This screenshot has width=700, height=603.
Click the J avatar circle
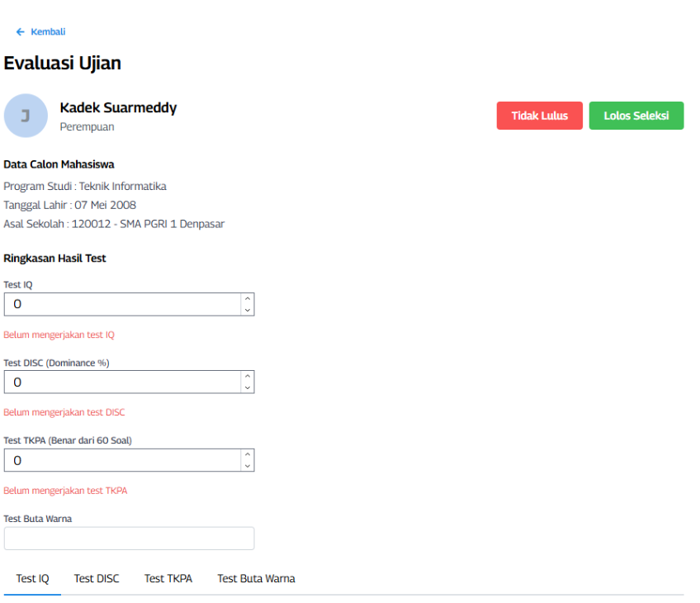(26, 116)
